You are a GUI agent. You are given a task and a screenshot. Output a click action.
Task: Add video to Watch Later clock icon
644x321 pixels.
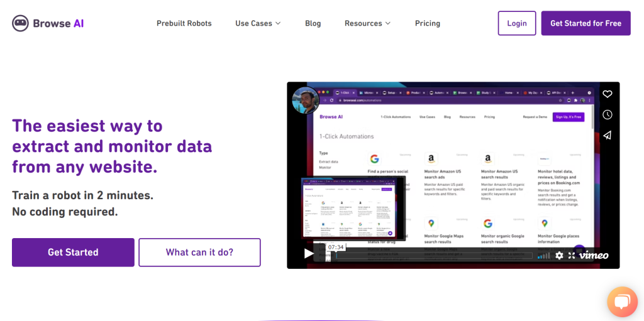[607, 114]
